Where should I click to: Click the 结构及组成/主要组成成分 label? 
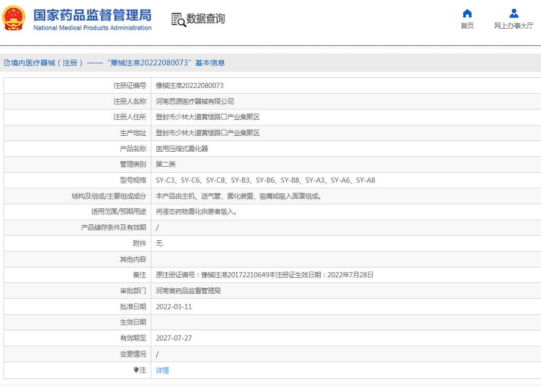[109, 196]
